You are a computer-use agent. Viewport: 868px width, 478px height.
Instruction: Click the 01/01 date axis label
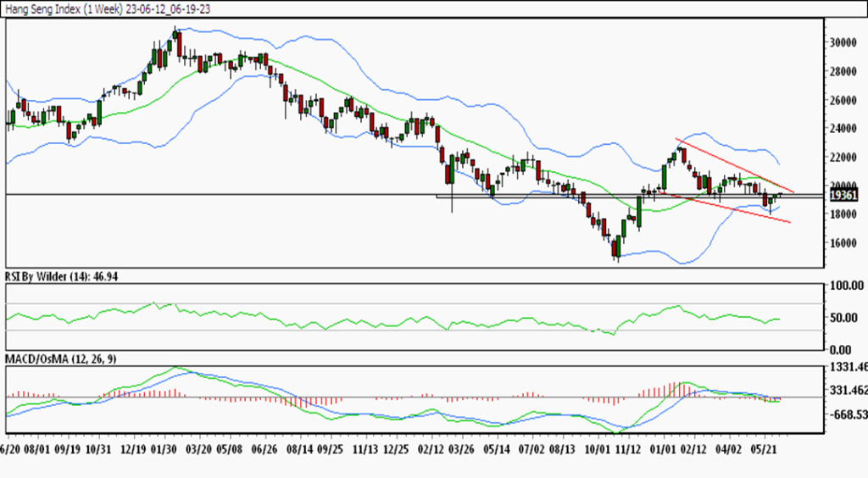[x=663, y=448]
